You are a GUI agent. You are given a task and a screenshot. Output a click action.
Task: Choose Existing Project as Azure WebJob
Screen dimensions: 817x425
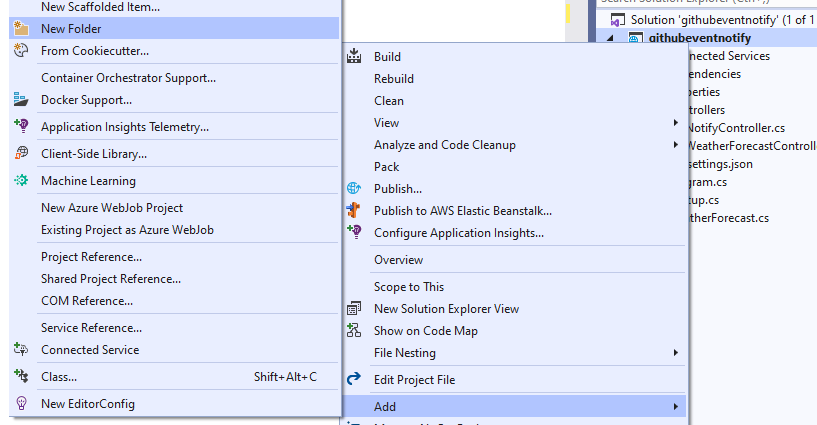(174, 230)
